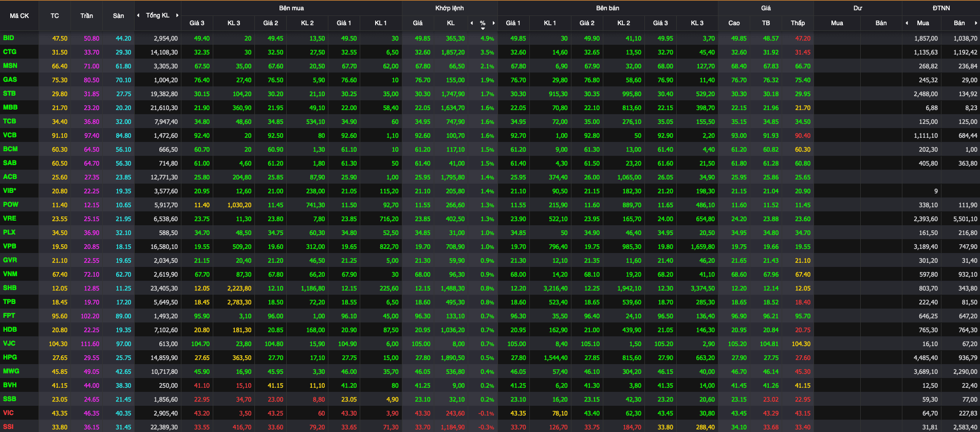Sort by the TC reference price header

[54, 16]
